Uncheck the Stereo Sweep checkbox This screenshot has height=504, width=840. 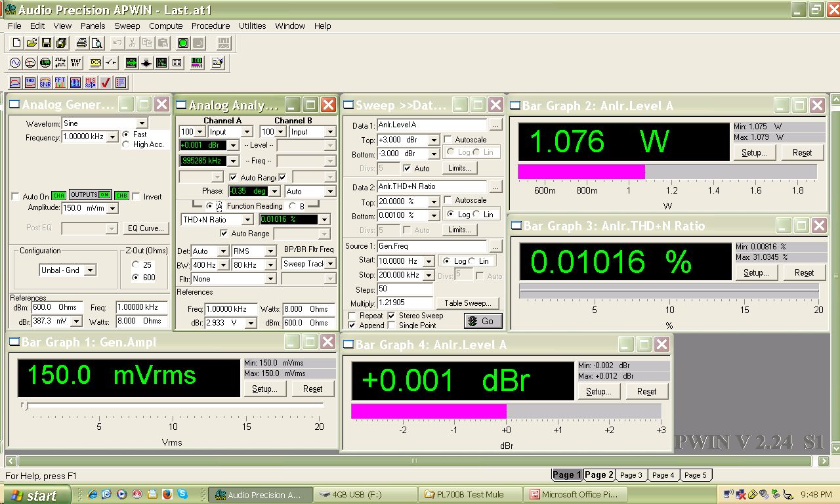tap(392, 316)
